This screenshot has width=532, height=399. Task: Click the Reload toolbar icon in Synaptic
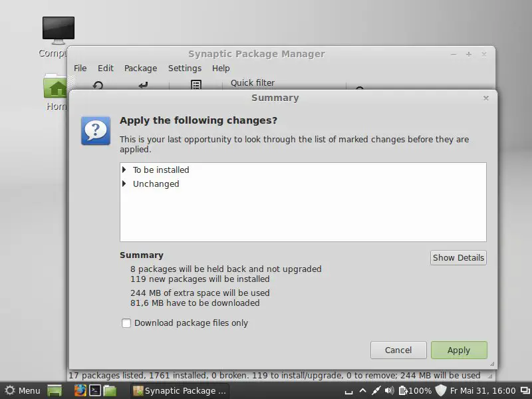pos(98,85)
